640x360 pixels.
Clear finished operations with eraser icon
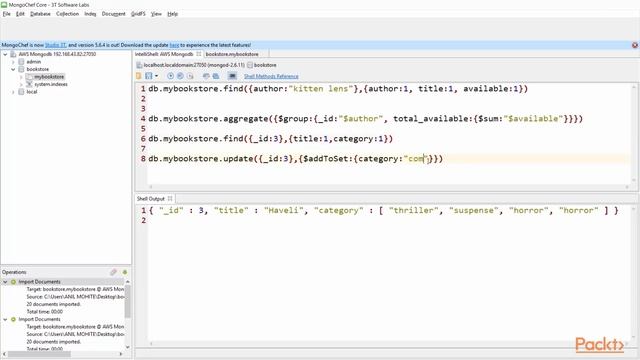(113, 272)
